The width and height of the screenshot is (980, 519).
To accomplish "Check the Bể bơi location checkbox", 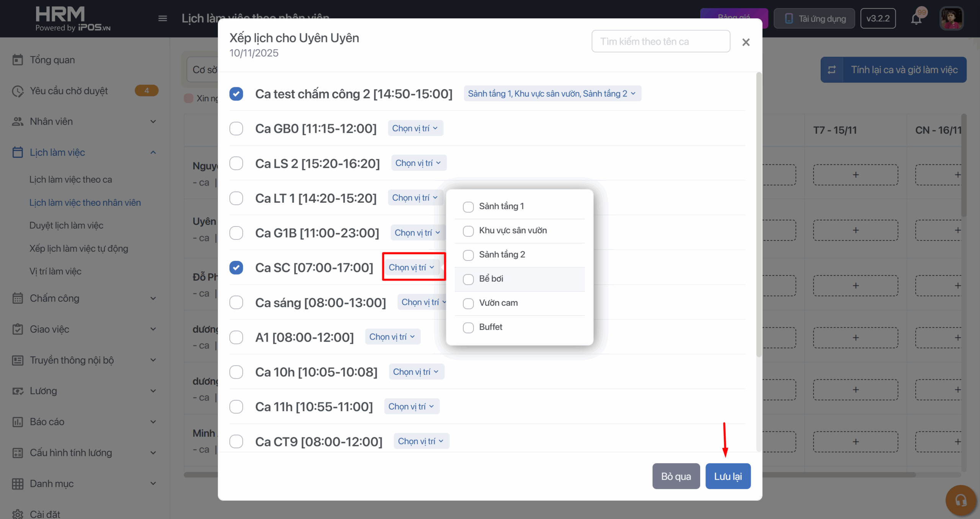I will [x=468, y=279].
